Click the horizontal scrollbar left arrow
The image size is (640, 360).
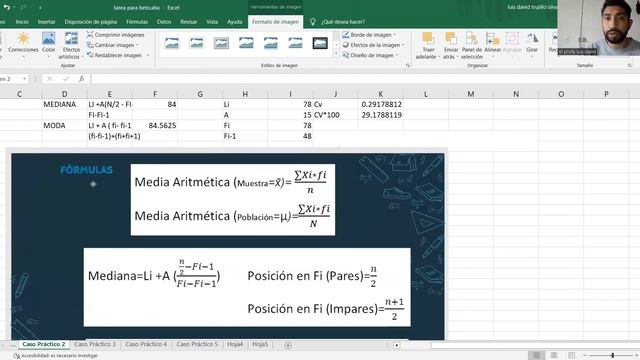[x=396, y=345]
